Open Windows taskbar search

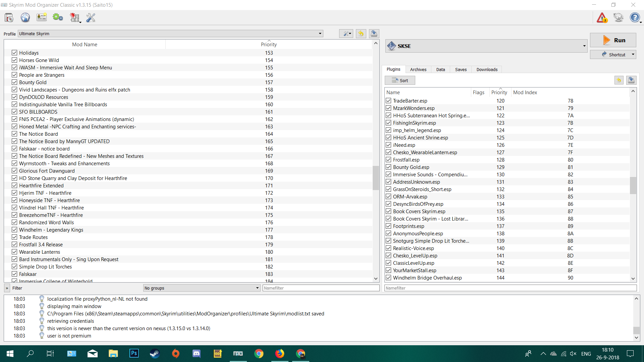click(30, 354)
